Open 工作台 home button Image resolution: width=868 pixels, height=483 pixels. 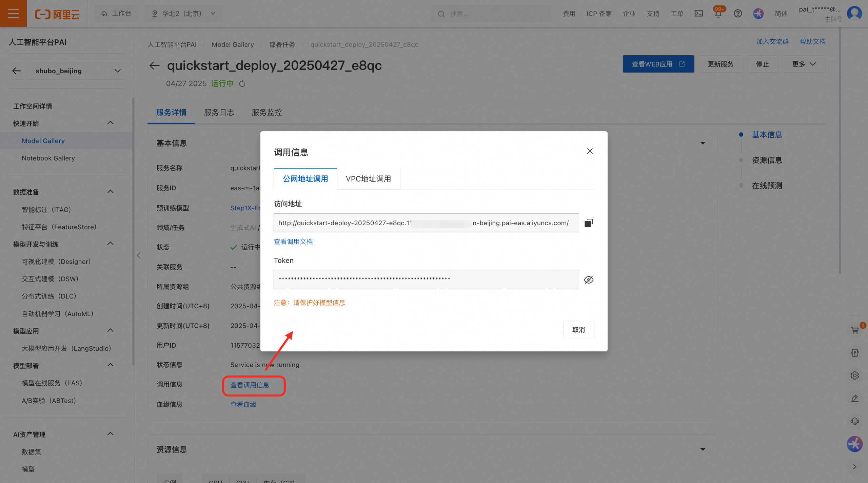[x=116, y=14]
